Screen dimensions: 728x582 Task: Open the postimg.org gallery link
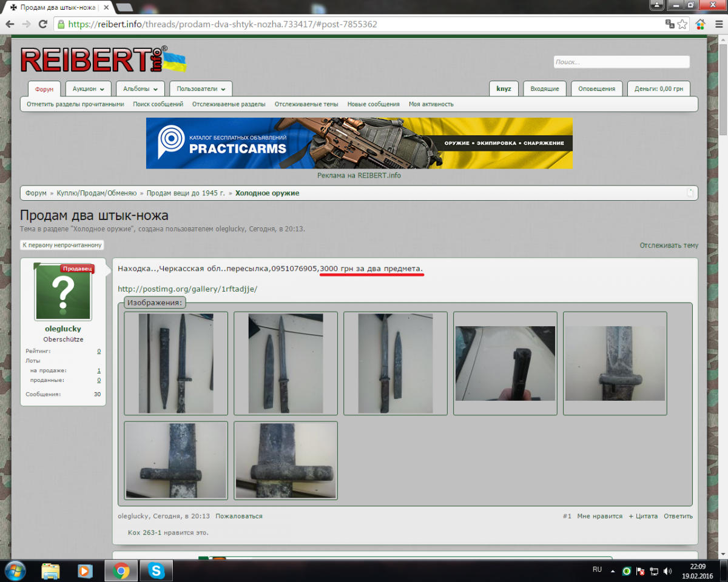[x=187, y=289]
